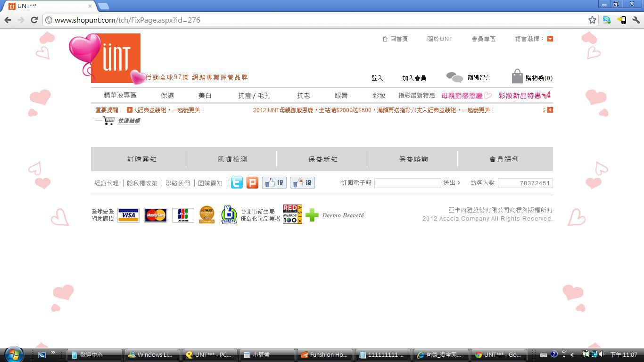Viewport: 644px width, 362px height.
Task: Click the Skype extension icon in toolbar
Action: pos(607,20)
